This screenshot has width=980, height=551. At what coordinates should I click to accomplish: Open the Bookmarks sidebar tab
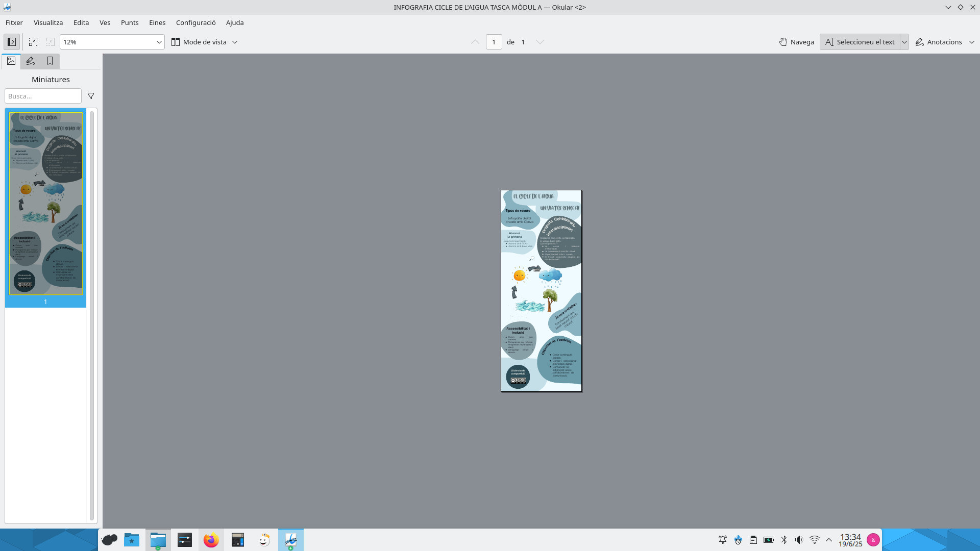tap(50, 61)
